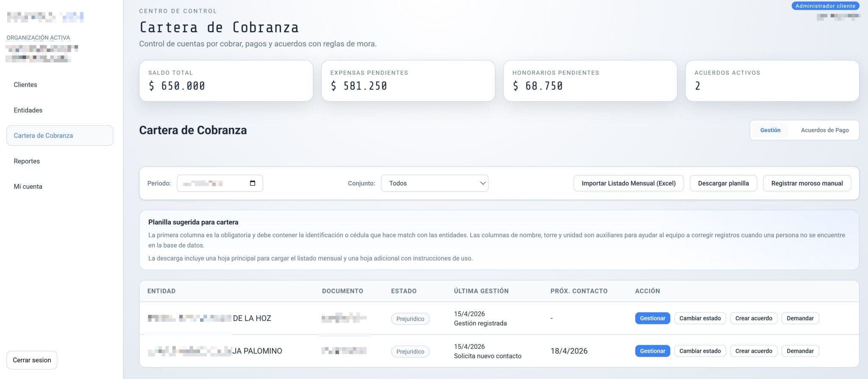
Task: Open Mi cuenta page
Action: [28, 187]
